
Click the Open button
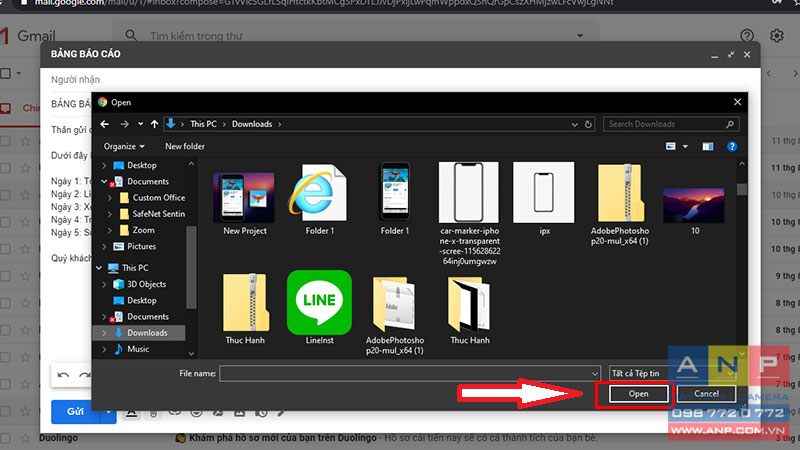click(x=638, y=394)
